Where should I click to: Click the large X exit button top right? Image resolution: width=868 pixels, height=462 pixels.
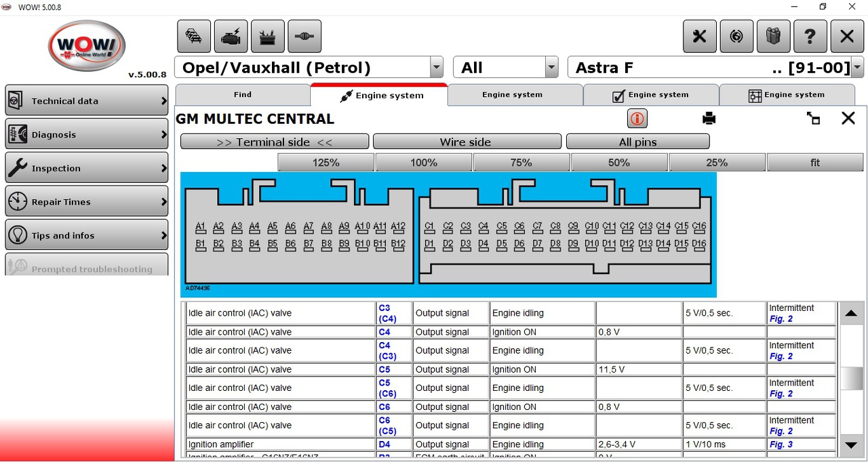point(847,37)
